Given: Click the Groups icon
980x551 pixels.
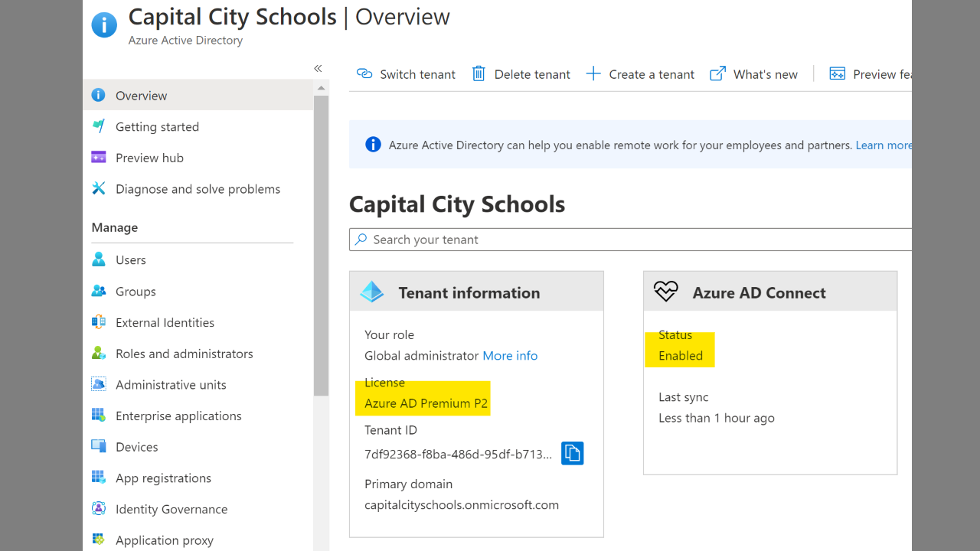Looking at the screenshot, I should (98, 291).
